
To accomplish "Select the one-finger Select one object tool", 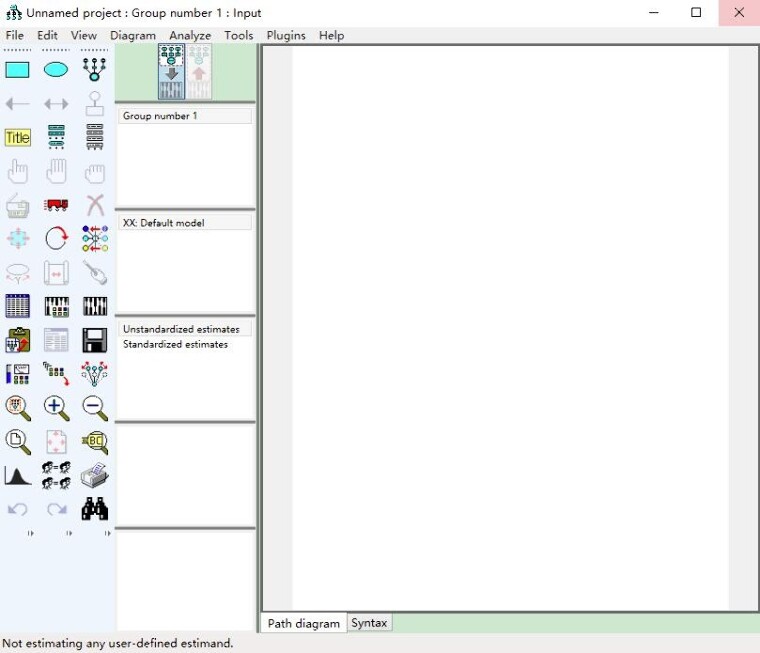I will [x=17, y=171].
